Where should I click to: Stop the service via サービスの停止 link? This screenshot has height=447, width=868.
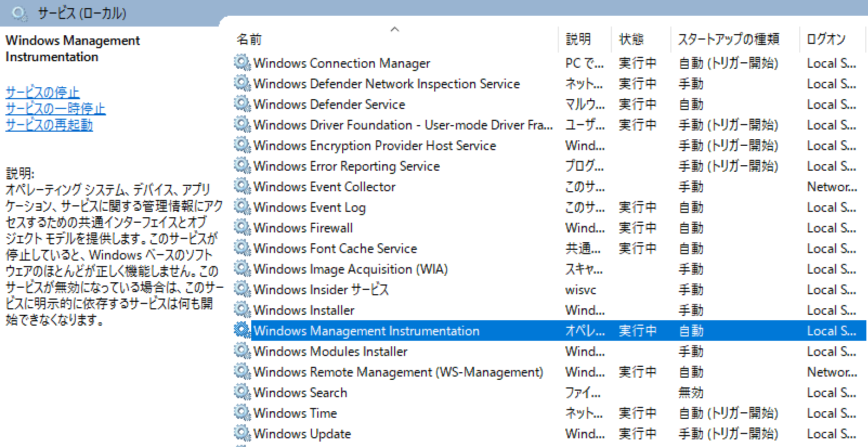tap(43, 92)
